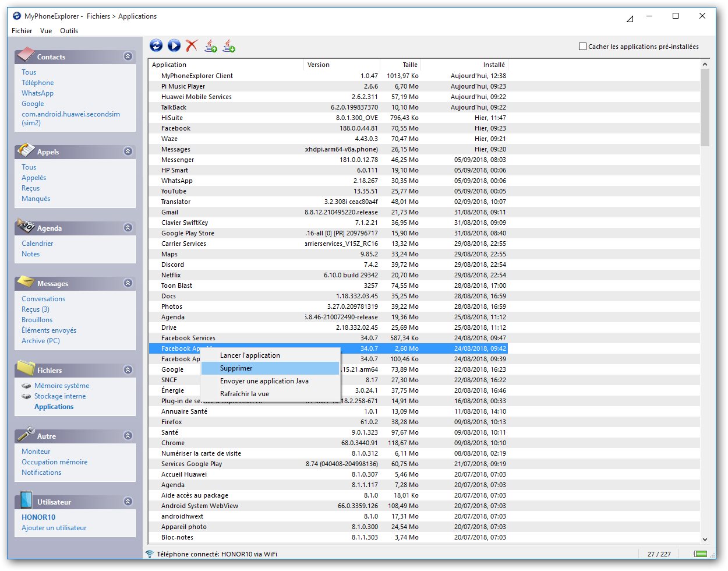The image size is (728, 571).
Task: Click the scroll down arrow of application list
Action: click(705, 540)
